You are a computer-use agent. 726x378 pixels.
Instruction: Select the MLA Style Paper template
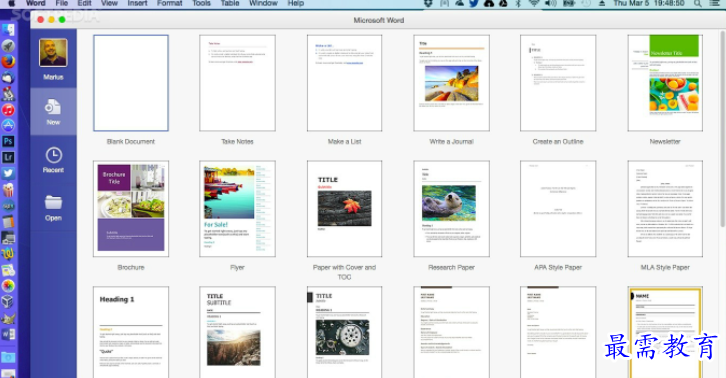(x=665, y=209)
